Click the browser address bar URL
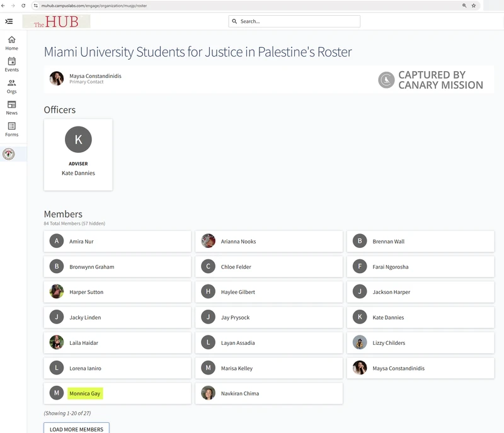The image size is (504, 433). click(x=94, y=6)
